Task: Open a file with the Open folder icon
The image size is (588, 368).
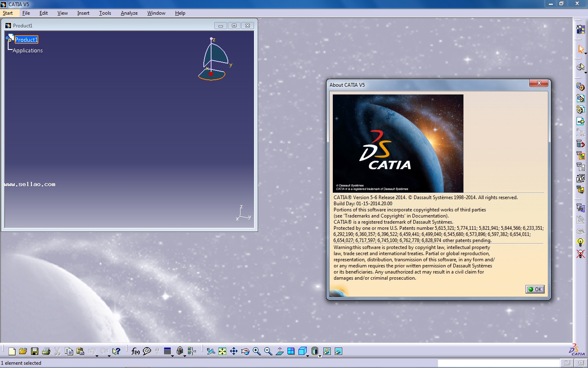Action: [x=23, y=351]
